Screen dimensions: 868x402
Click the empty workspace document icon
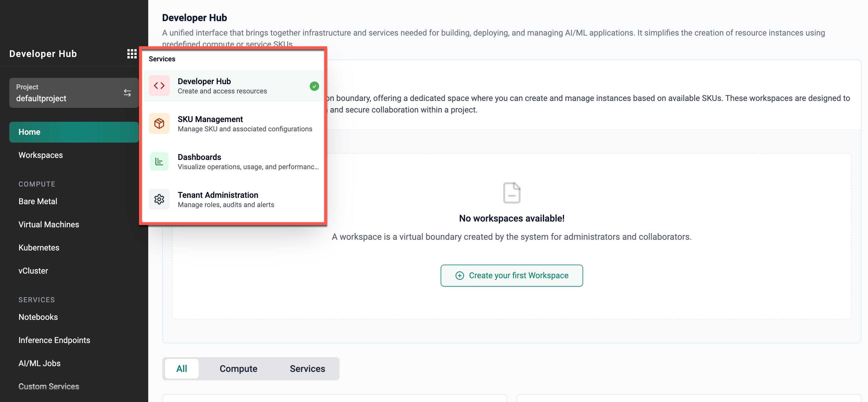click(x=512, y=193)
